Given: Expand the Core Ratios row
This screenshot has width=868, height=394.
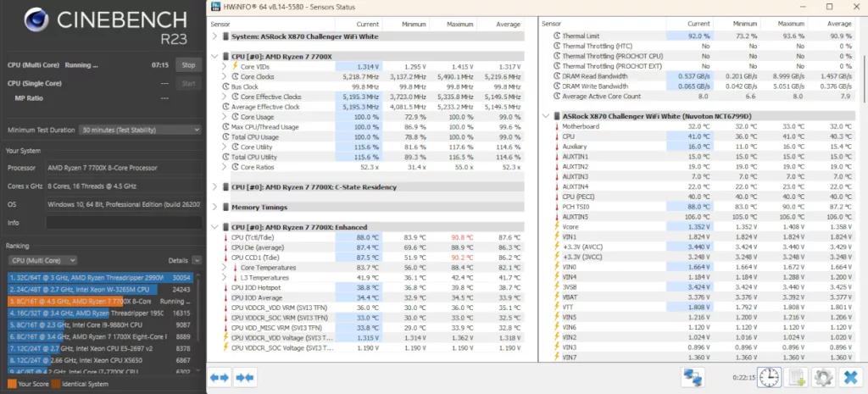Looking at the screenshot, I should [224, 167].
